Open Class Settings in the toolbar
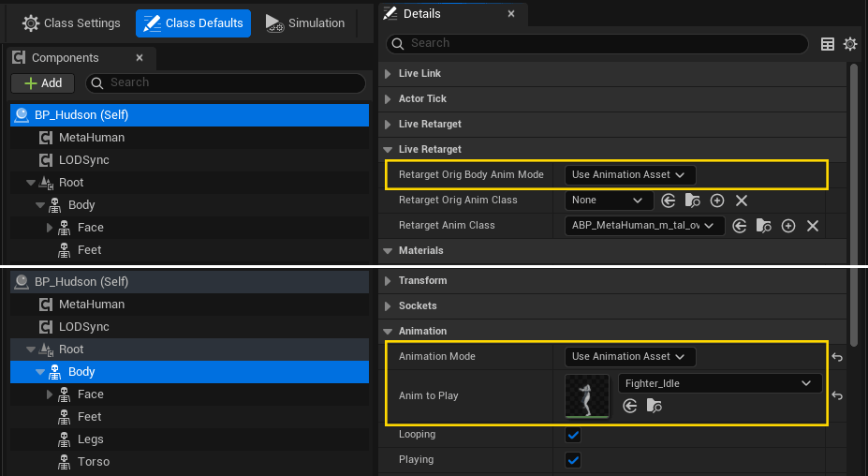 pos(72,23)
